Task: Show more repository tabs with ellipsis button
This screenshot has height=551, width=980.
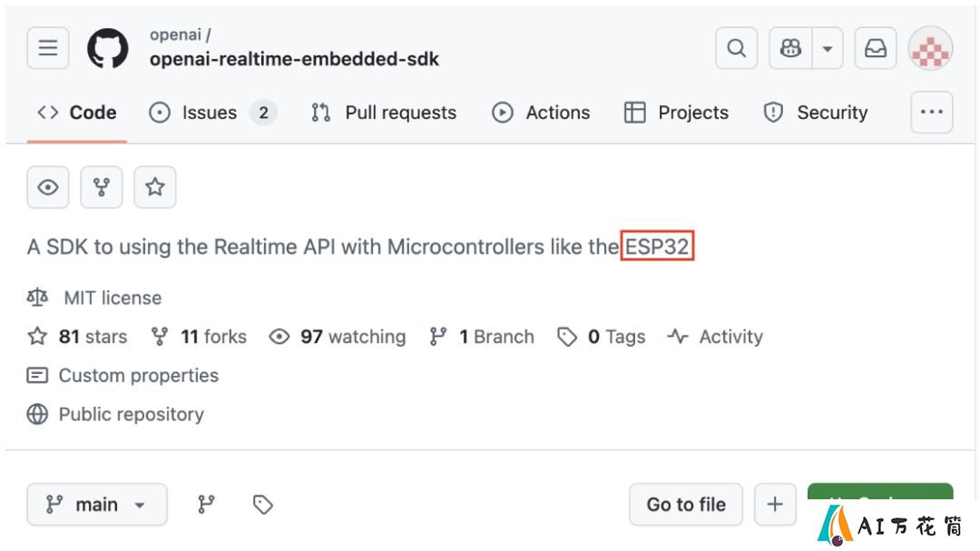Action: [931, 113]
